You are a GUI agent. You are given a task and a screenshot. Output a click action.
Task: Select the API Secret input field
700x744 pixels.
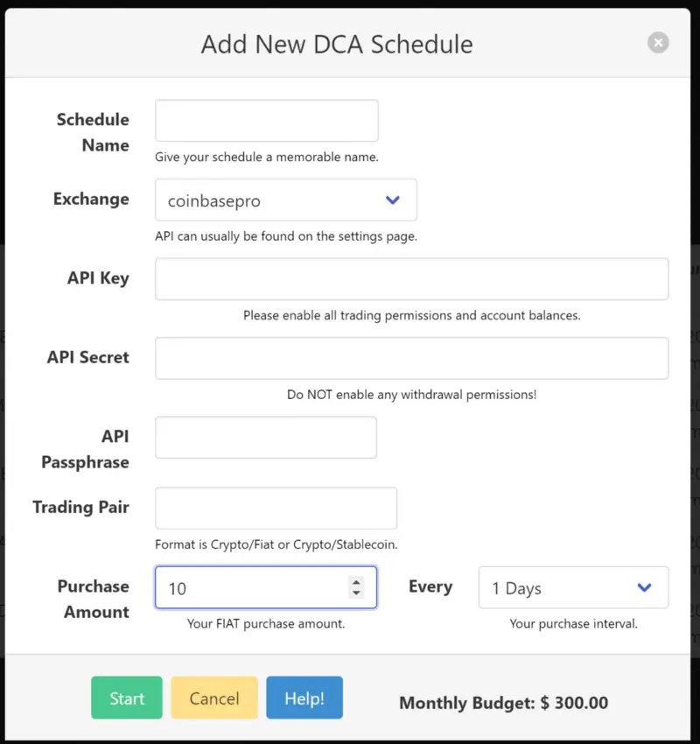(x=411, y=358)
